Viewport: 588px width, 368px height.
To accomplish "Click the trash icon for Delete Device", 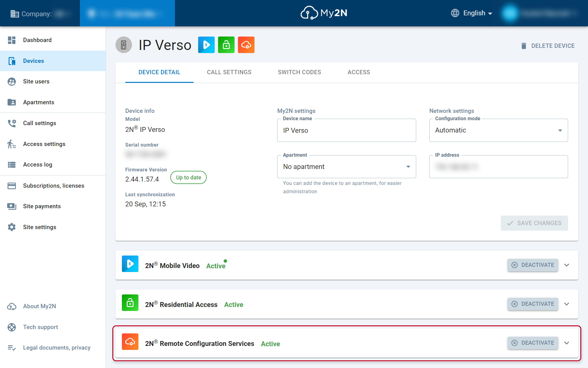I will [524, 46].
